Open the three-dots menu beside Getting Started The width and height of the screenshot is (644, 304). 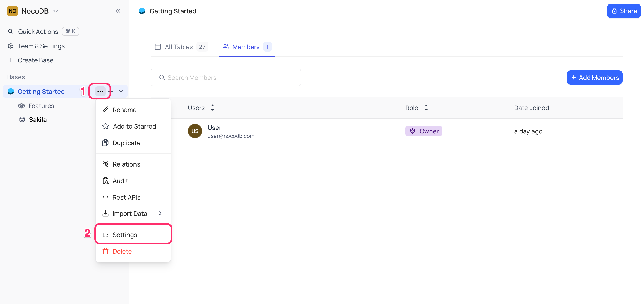100,91
